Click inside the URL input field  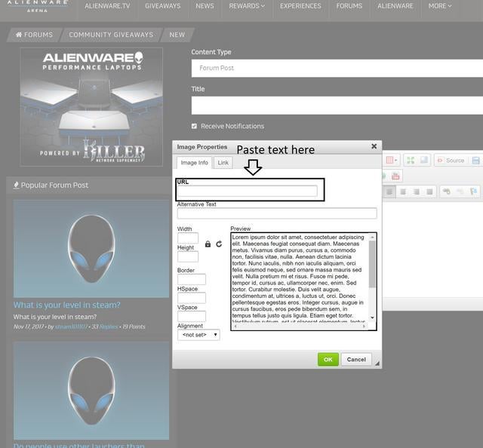pos(247,192)
